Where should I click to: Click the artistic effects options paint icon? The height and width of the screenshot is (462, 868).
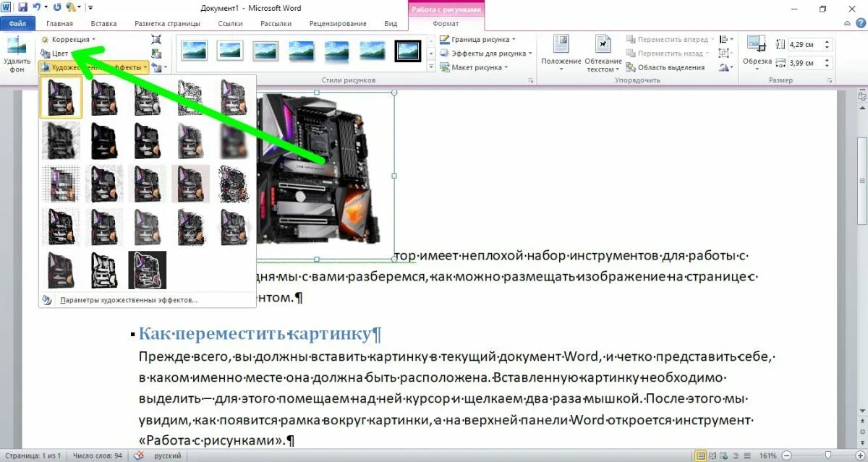48,300
